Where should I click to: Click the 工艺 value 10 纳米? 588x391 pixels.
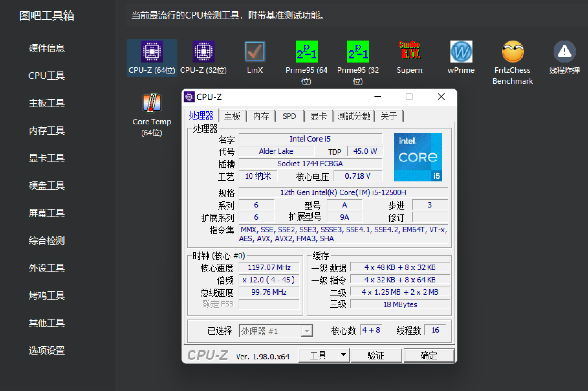pos(258,176)
